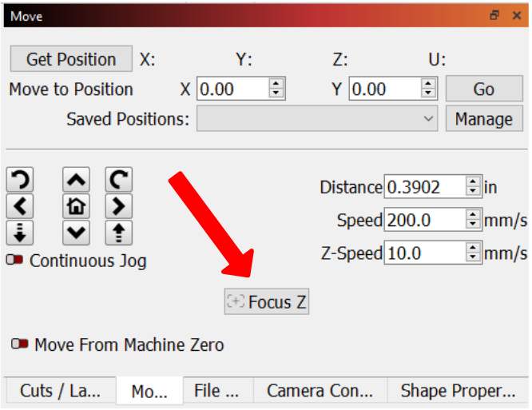Image resolution: width=532 pixels, height=410 pixels.
Task: Jog the laser head left with the left arrow
Action: pos(20,206)
